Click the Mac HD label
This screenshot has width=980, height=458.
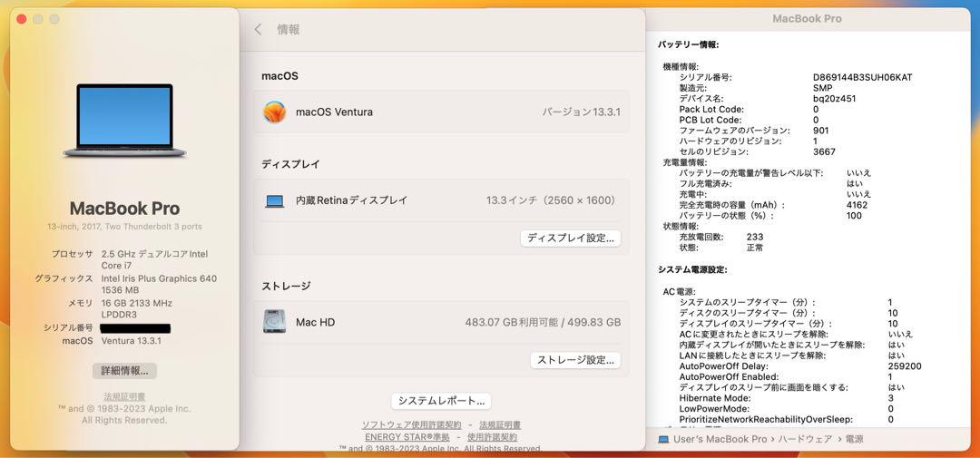tap(315, 322)
